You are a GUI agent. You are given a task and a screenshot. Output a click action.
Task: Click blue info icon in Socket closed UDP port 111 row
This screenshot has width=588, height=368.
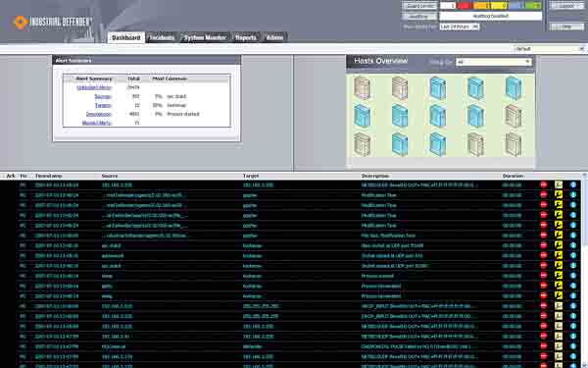(573, 256)
